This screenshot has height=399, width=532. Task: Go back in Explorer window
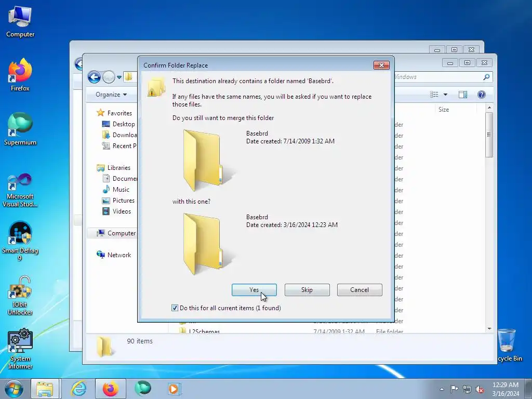click(x=94, y=77)
